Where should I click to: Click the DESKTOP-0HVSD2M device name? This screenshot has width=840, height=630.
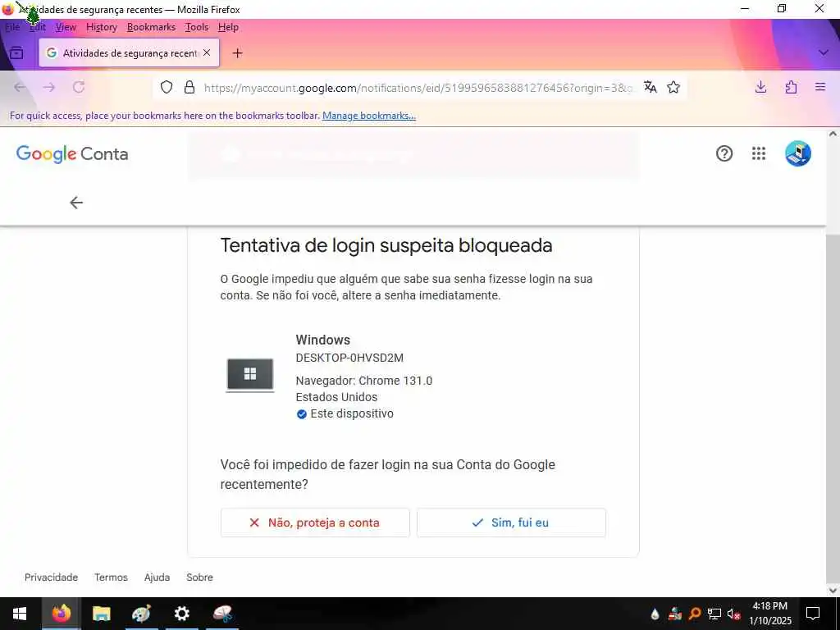[349, 358]
